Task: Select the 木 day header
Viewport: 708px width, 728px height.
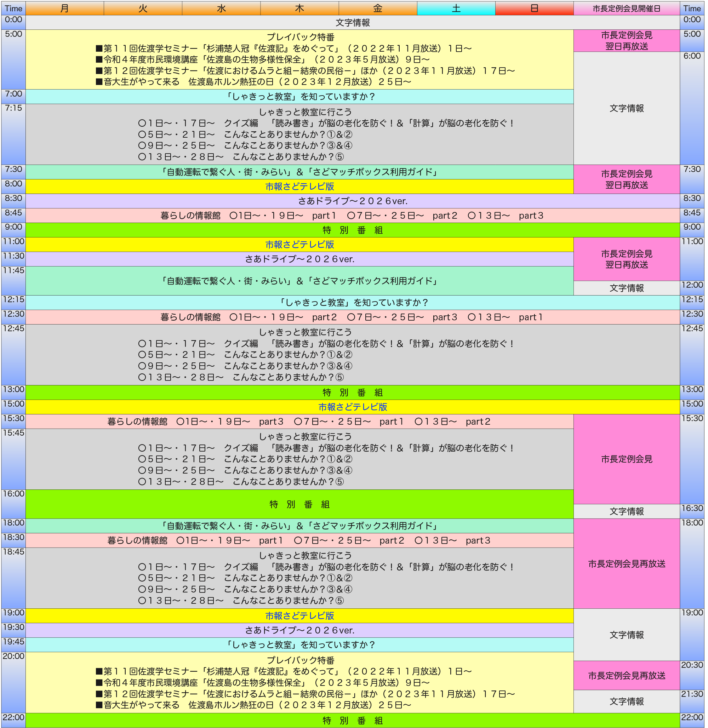Action: (299, 8)
